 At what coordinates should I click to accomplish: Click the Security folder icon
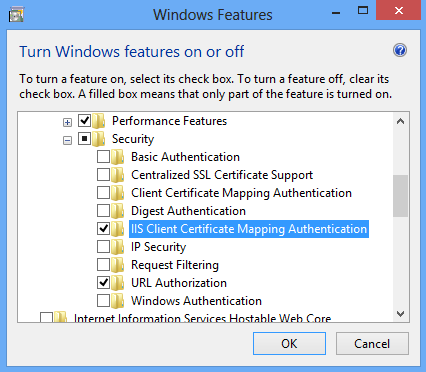coord(99,139)
